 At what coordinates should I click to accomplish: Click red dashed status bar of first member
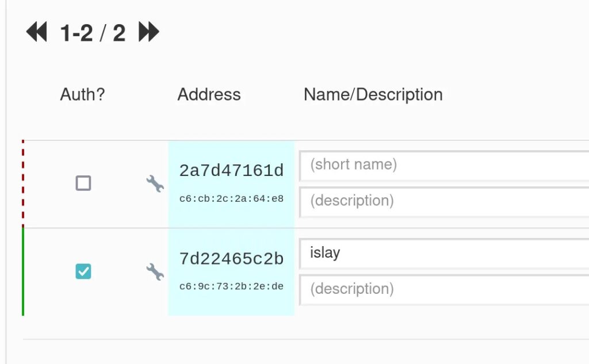[x=23, y=183]
